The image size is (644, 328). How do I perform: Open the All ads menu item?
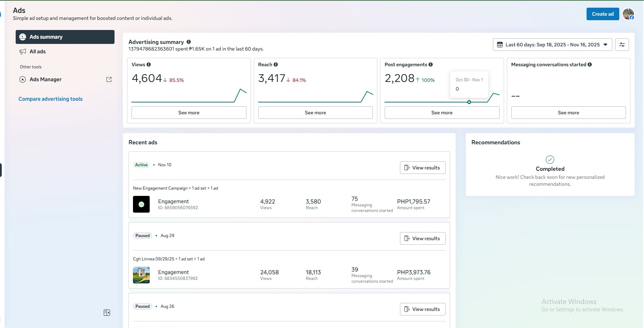pos(38,52)
